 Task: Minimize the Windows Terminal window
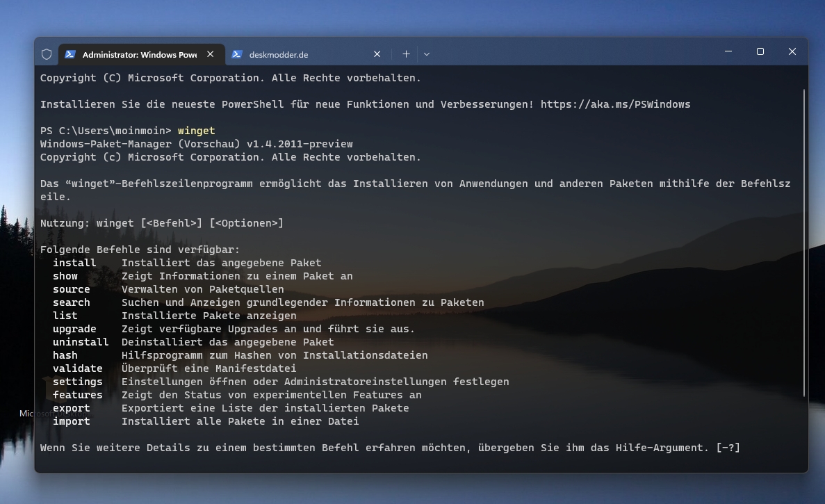click(728, 51)
